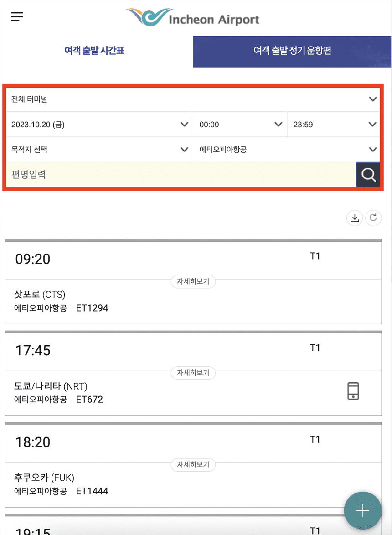Click 자세히보기 for the Fukuoka flight

click(x=193, y=465)
